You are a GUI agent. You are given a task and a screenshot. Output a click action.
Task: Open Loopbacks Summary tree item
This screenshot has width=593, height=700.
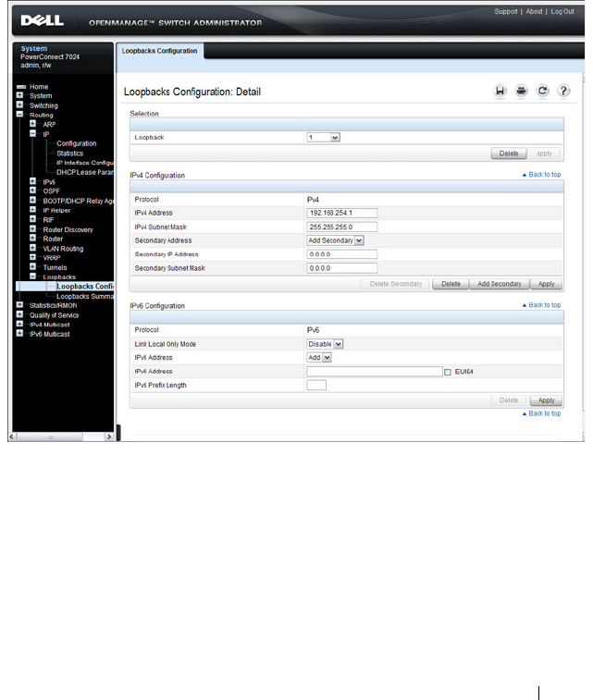coord(85,296)
